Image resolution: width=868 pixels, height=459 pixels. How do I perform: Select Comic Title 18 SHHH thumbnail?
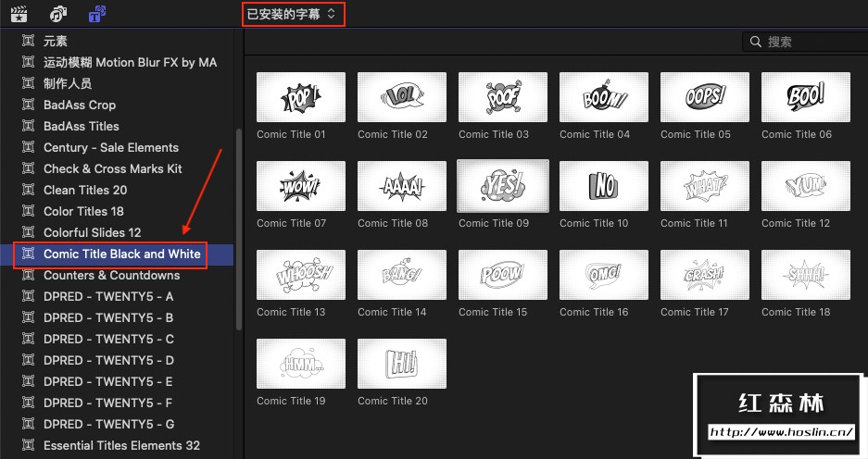[x=806, y=275]
